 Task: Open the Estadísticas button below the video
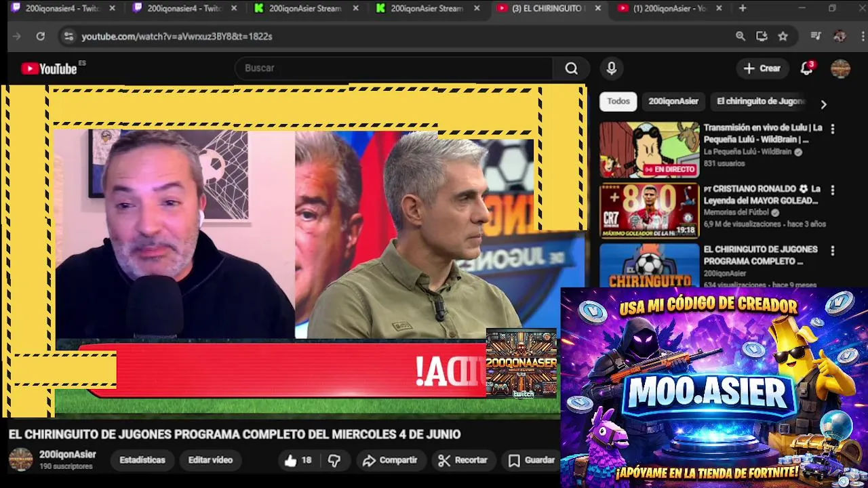[x=142, y=460]
